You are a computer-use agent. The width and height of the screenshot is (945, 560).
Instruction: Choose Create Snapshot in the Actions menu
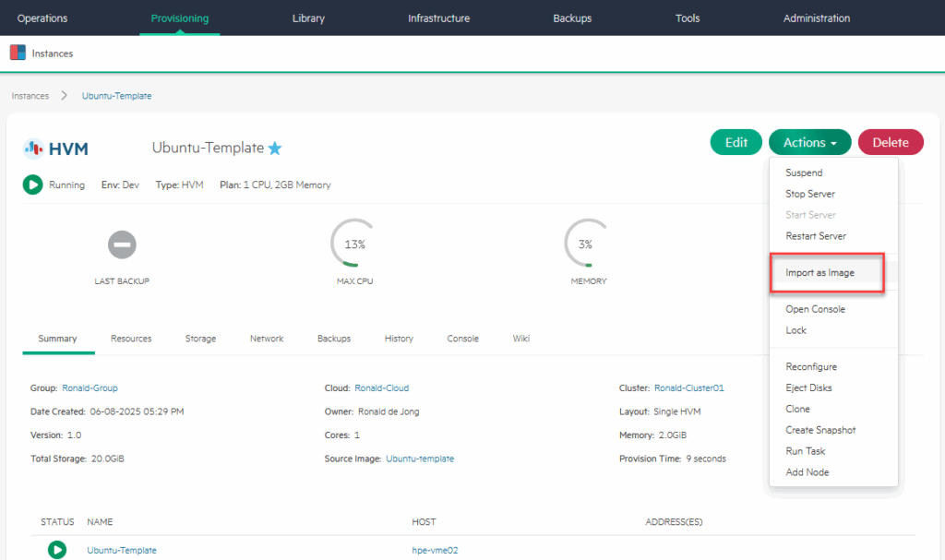coord(819,430)
